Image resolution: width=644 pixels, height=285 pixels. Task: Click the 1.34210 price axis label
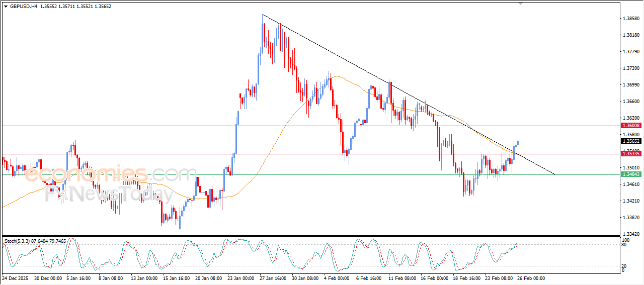click(631, 201)
